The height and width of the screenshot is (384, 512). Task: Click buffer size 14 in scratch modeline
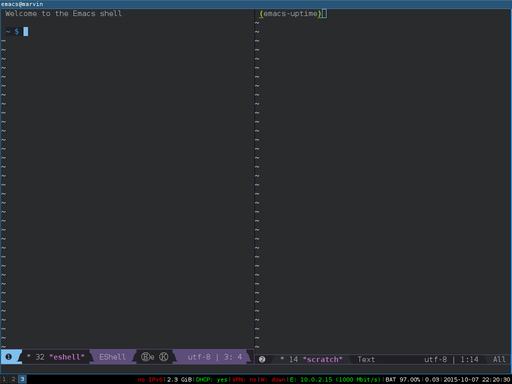point(293,359)
